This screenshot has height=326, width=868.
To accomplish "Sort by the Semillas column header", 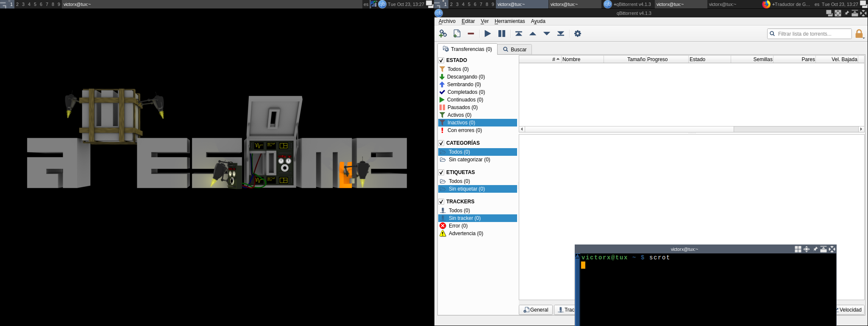I will point(752,59).
